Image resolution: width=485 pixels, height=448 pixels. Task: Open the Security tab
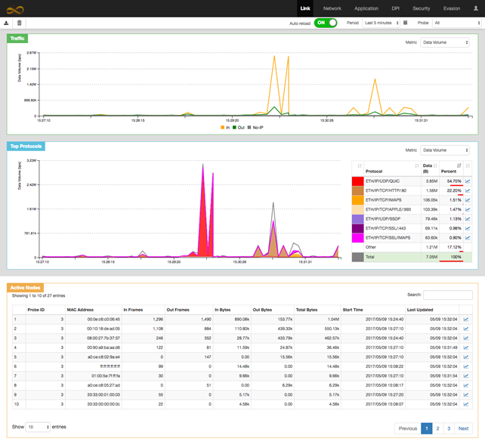(421, 8)
